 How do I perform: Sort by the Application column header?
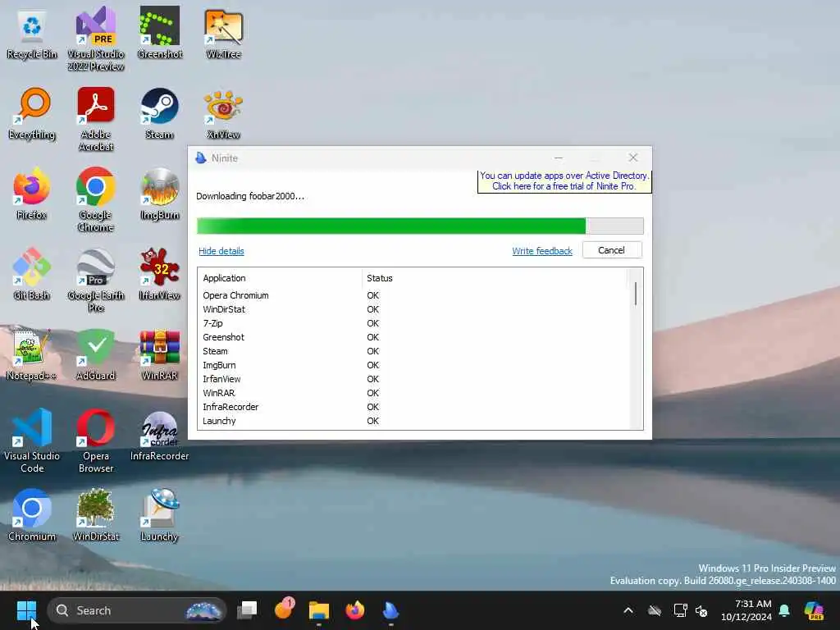click(280, 278)
